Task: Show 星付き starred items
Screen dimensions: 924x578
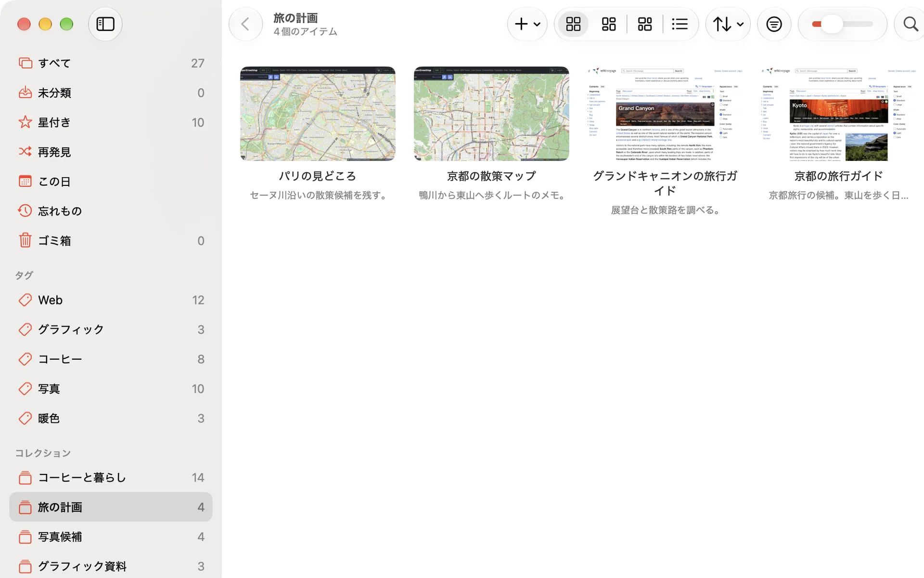Action: pyautogui.click(x=111, y=122)
